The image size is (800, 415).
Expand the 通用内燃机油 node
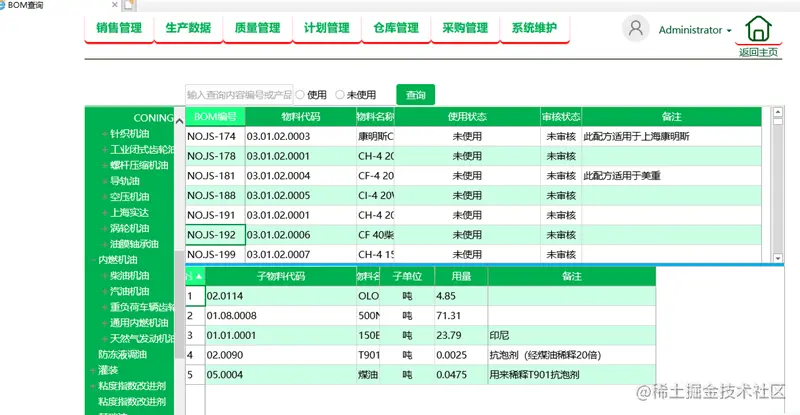[x=105, y=324]
